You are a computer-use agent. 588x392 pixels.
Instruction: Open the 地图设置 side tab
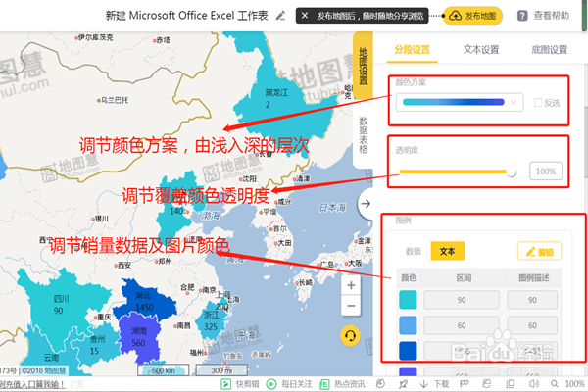[x=363, y=66]
